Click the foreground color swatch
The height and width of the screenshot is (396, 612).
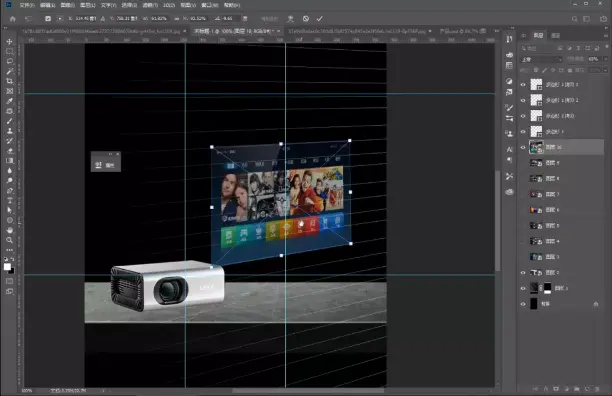click(7, 267)
